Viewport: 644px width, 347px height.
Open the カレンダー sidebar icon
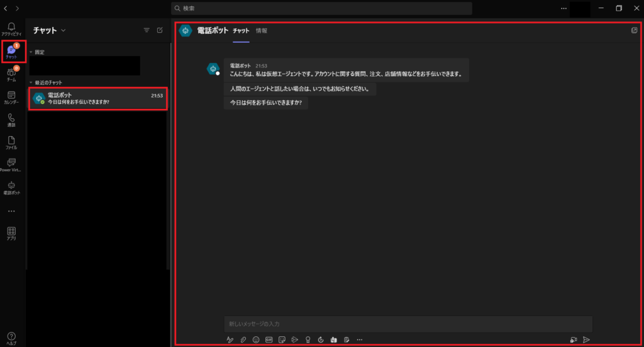(11, 98)
